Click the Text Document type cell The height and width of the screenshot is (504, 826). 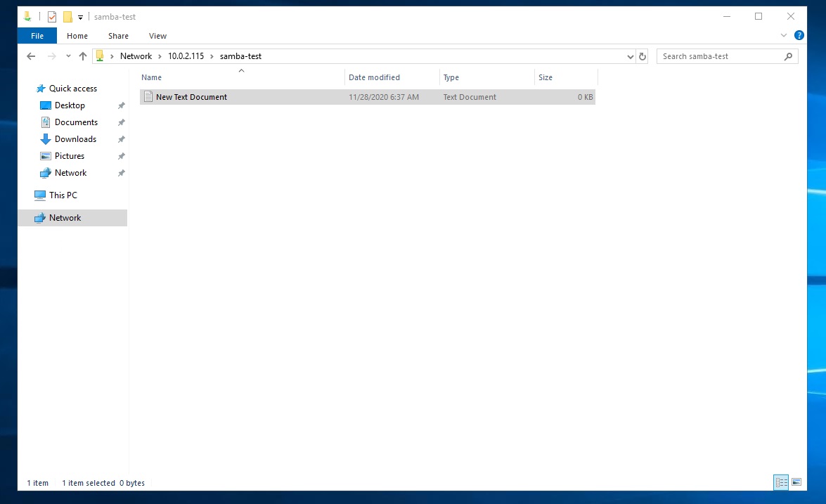470,97
